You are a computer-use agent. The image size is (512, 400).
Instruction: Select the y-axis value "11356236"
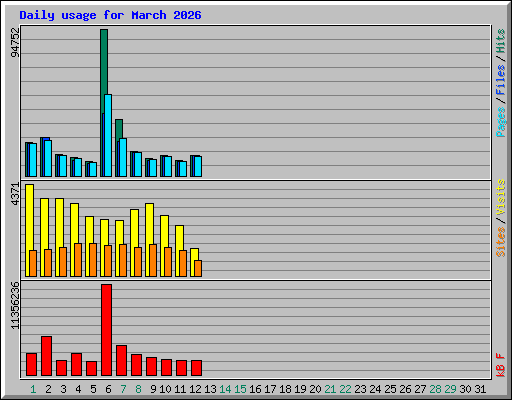pyautogui.click(x=15, y=305)
